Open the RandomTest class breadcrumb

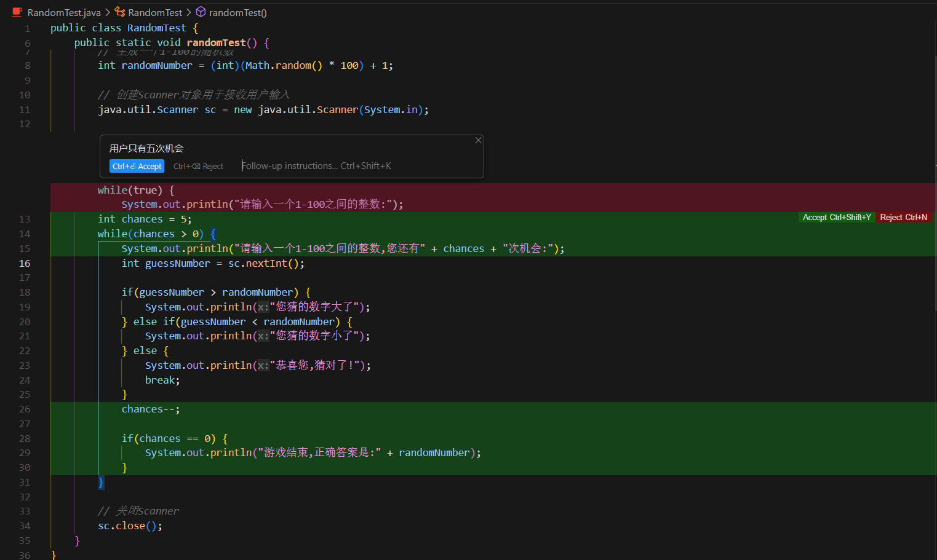(x=155, y=12)
